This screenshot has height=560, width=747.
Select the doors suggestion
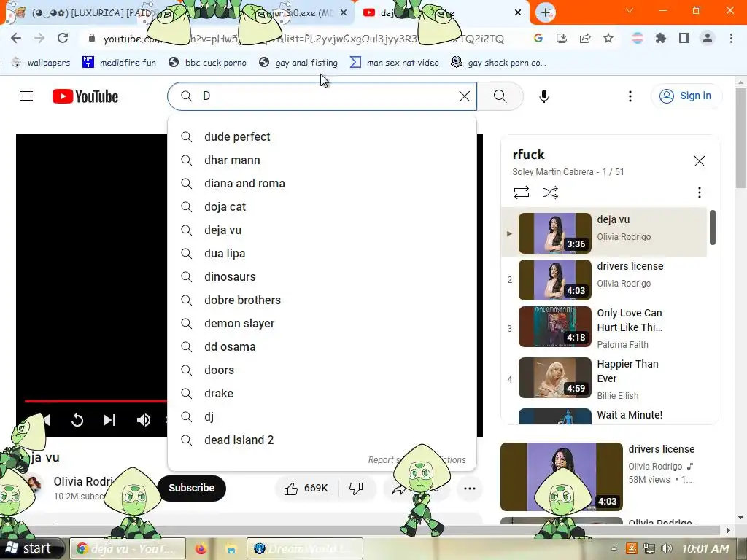[x=322, y=370]
